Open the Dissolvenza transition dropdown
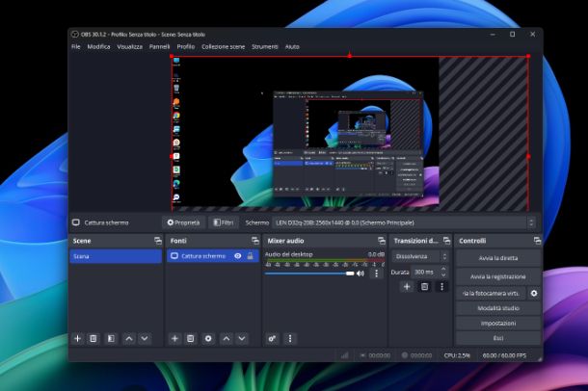This screenshot has height=391, width=588. point(420,256)
